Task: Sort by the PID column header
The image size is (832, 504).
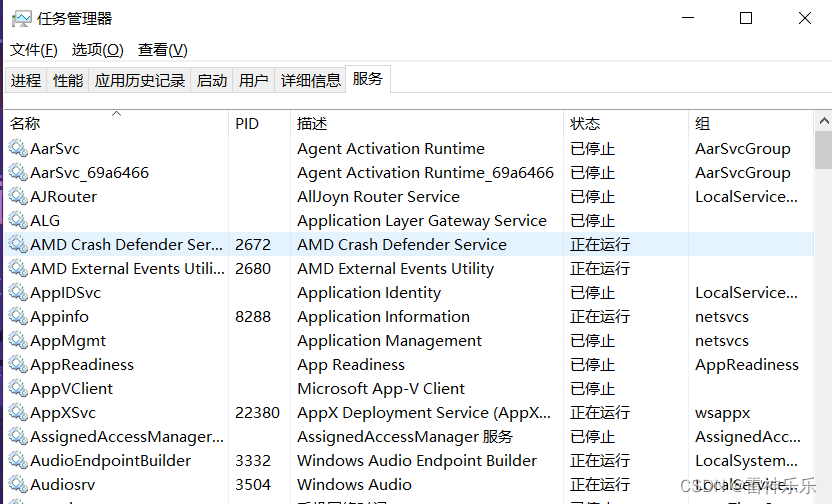Action: [x=259, y=123]
